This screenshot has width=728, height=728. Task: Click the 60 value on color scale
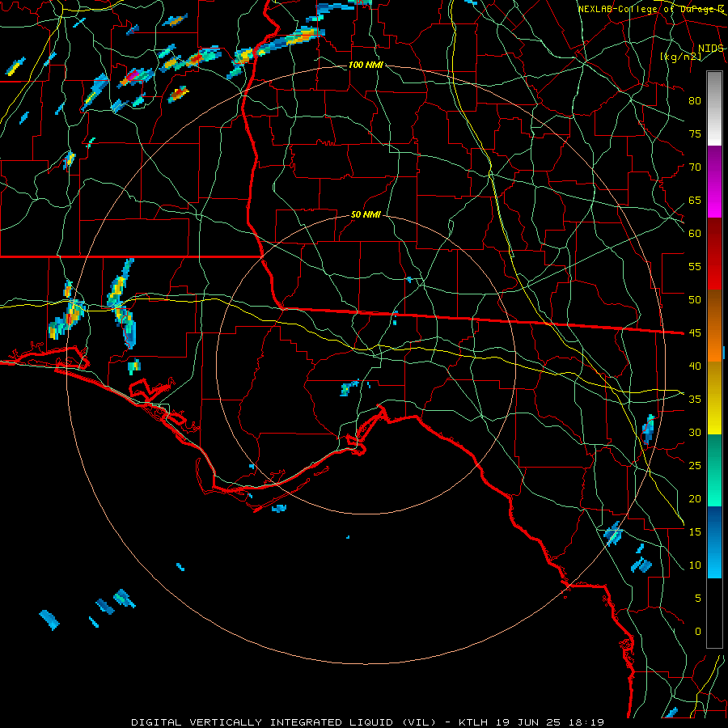coord(695,234)
